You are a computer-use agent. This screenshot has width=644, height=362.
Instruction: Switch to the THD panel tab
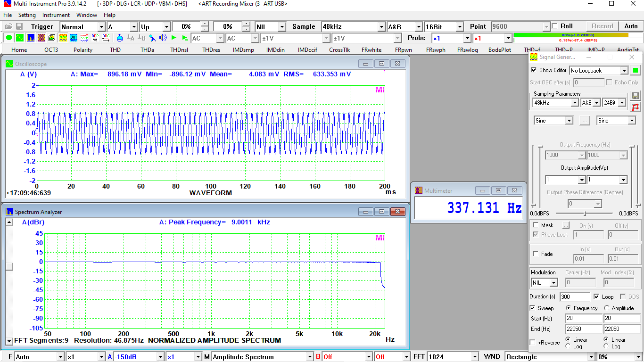tap(115, 49)
